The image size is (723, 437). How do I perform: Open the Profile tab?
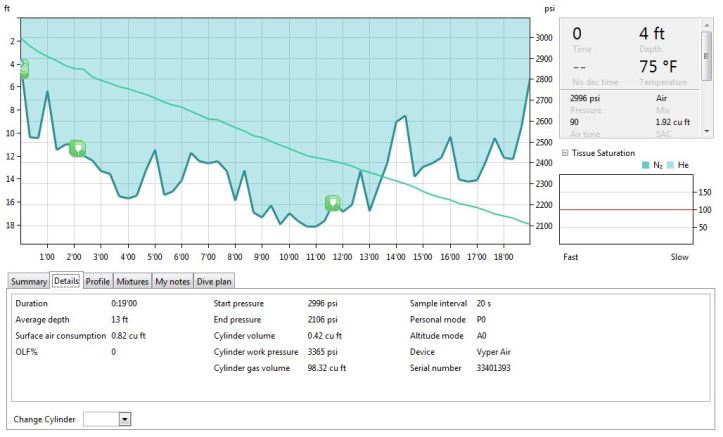pyautogui.click(x=98, y=282)
